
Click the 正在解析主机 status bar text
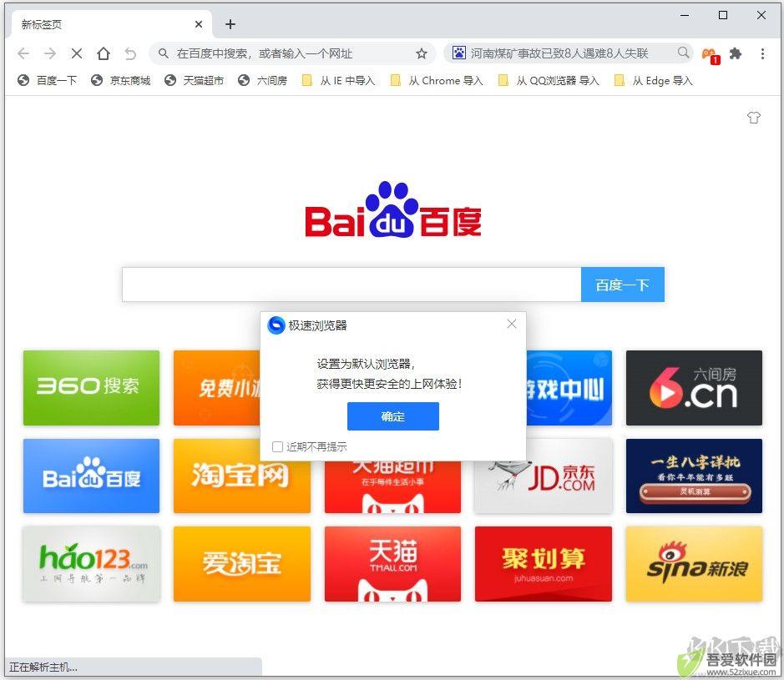(x=43, y=667)
